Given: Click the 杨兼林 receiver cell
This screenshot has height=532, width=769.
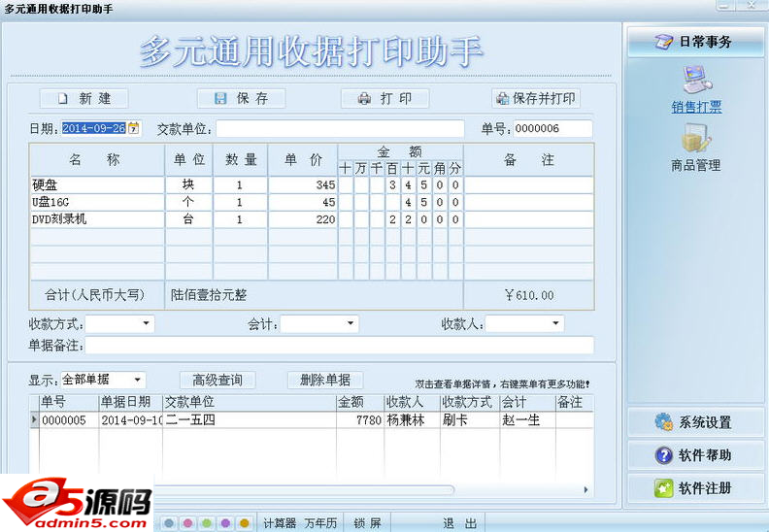Looking at the screenshot, I should tap(412, 420).
